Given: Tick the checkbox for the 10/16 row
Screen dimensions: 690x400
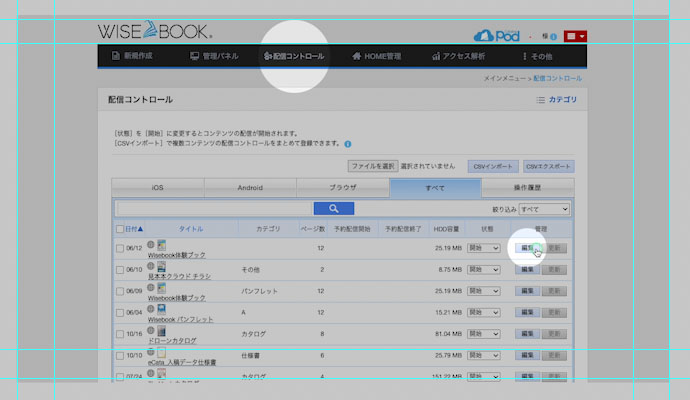Looking at the screenshot, I should [120, 335].
